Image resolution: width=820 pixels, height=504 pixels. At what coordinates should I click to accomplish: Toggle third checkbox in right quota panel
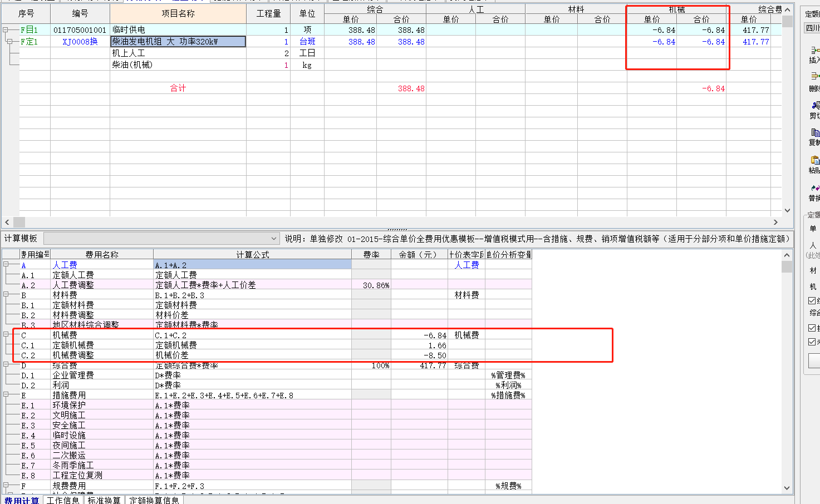point(812,342)
